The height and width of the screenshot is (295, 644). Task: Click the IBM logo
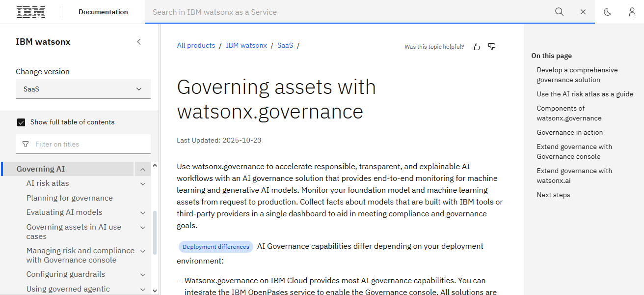[30, 11]
